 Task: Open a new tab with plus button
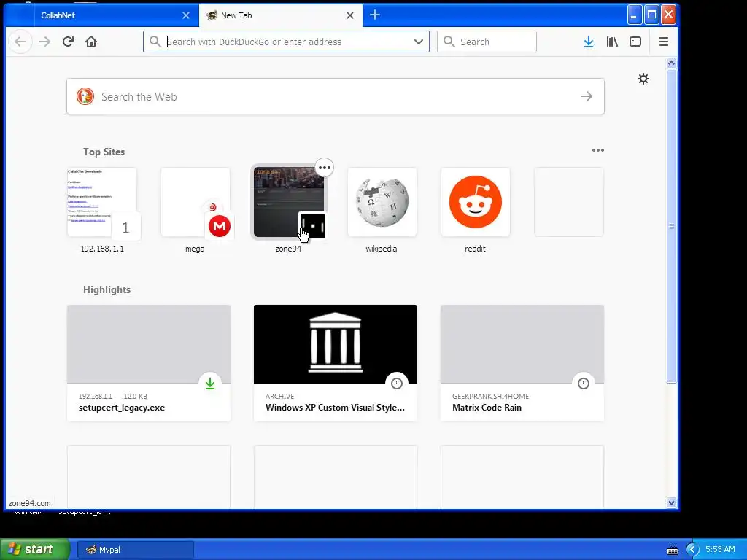[375, 15]
